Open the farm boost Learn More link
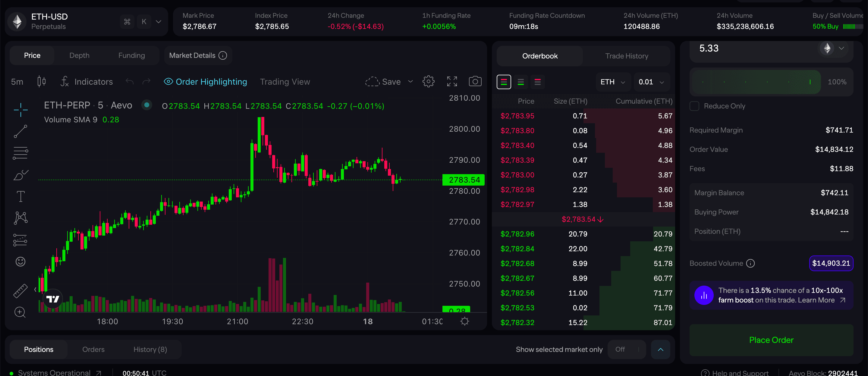This screenshot has width=868, height=376. pyautogui.click(x=821, y=300)
